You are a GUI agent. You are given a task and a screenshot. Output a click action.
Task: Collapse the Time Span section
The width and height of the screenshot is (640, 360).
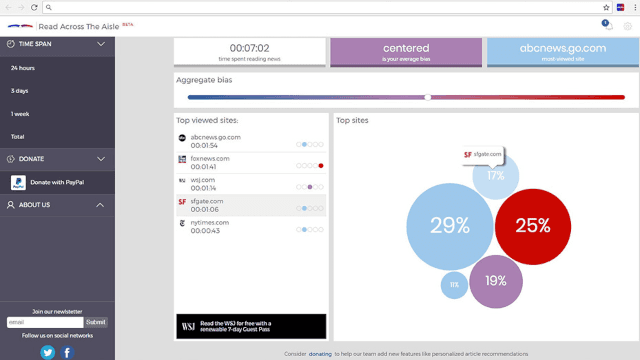(101, 44)
